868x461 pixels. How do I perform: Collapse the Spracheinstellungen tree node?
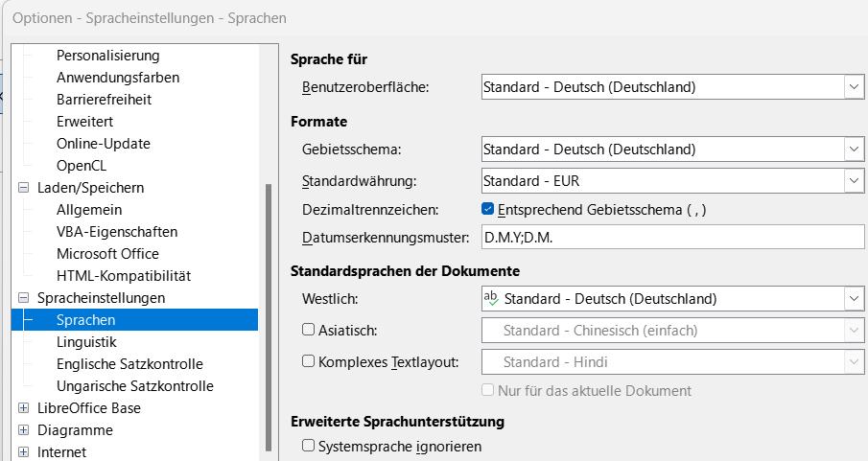point(24,298)
